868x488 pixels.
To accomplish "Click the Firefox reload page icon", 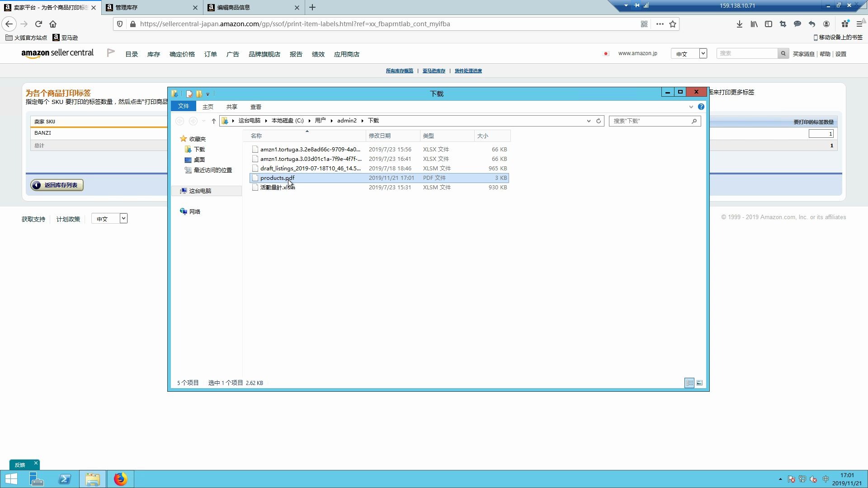I will (38, 24).
